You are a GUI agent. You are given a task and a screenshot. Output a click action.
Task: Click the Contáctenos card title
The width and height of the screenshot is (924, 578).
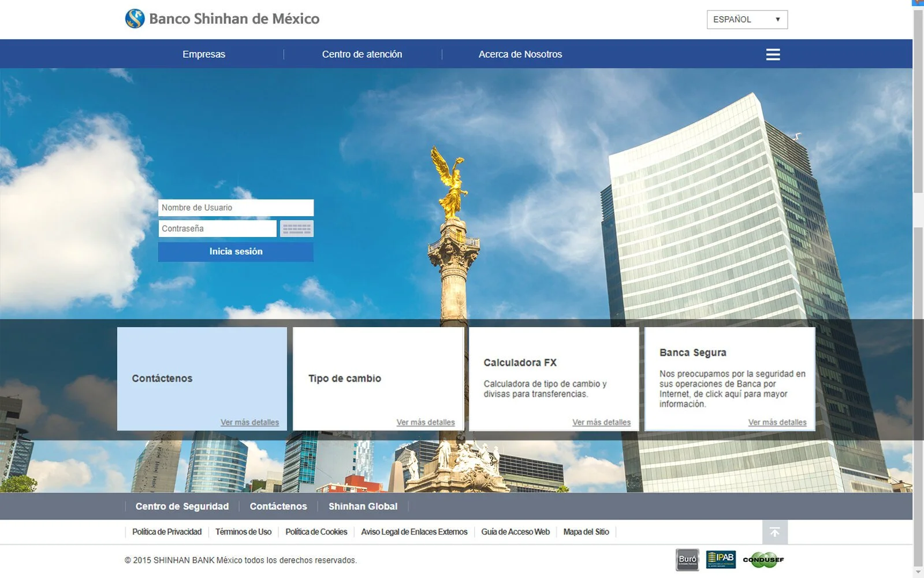(x=162, y=379)
